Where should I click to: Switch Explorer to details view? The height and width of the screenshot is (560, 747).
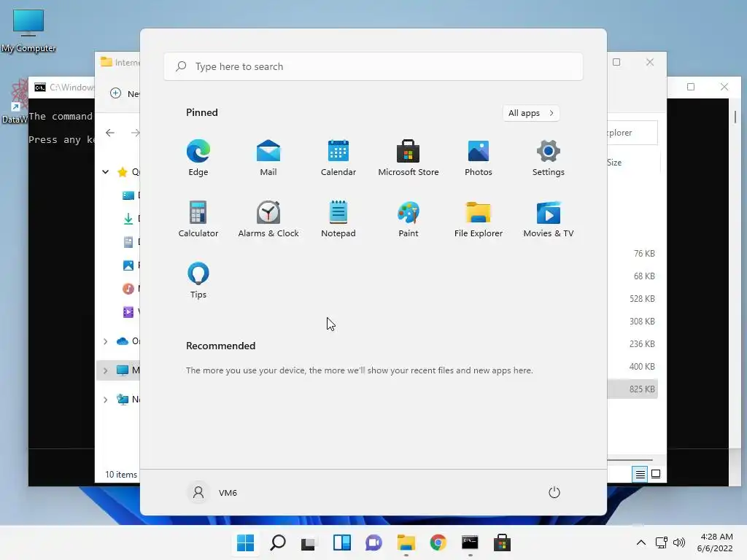[640, 474]
